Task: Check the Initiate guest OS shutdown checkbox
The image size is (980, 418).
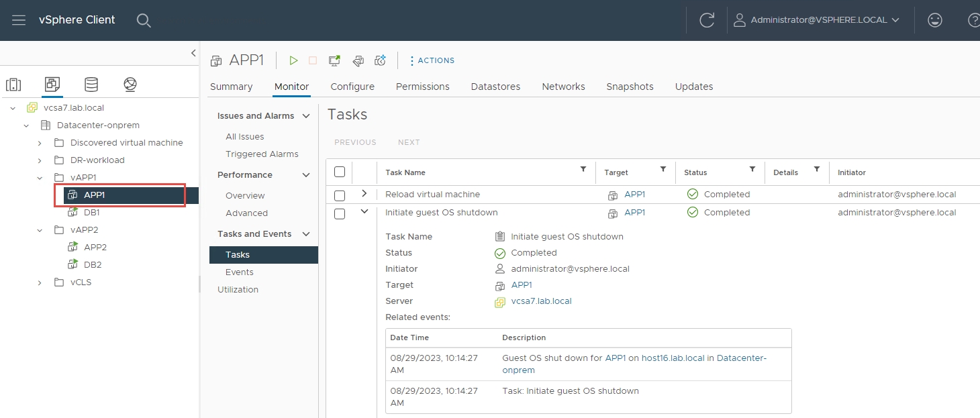Action: 340,213
